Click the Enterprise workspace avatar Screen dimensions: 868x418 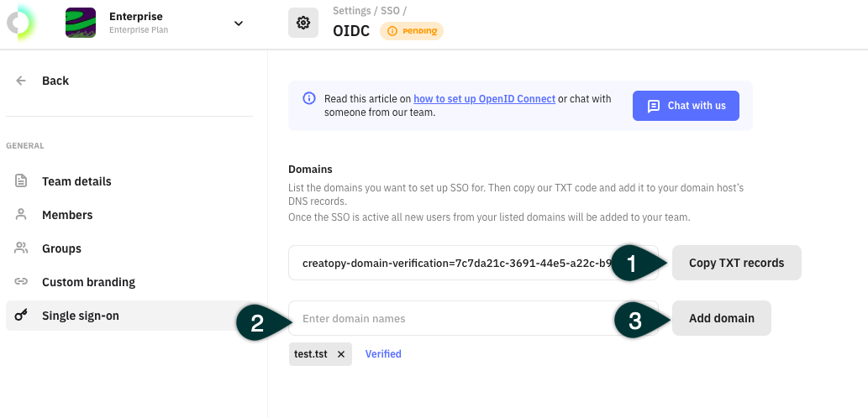coord(81,23)
